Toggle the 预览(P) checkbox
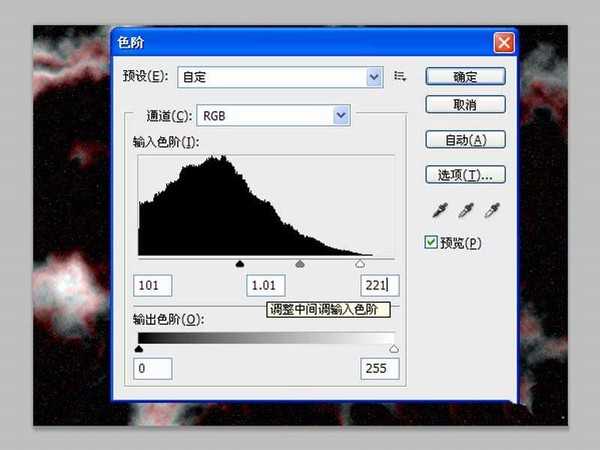 click(432, 242)
